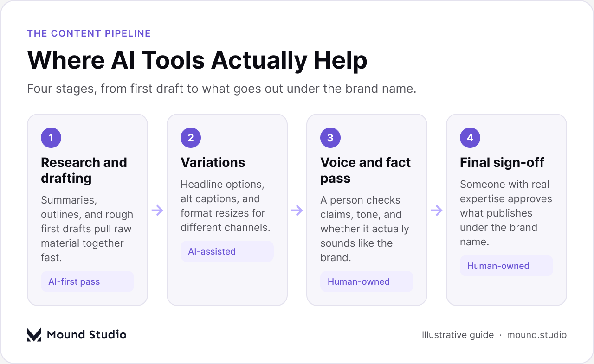
Task: Click the "Someone with real expertise approves" description
Action: coord(506,213)
